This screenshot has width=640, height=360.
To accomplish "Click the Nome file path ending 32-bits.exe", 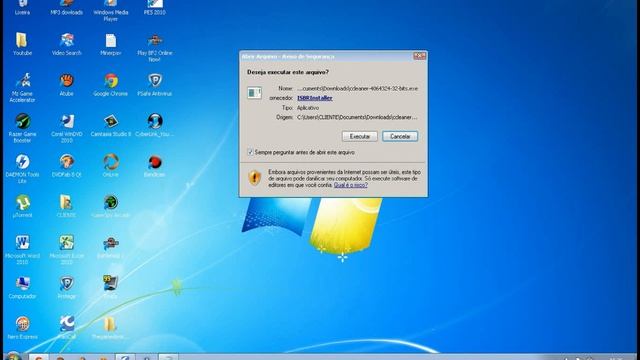I will [x=358, y=89].
